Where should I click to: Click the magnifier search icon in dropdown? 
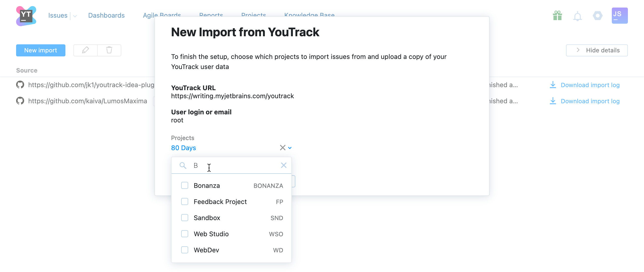coord(183,165)
